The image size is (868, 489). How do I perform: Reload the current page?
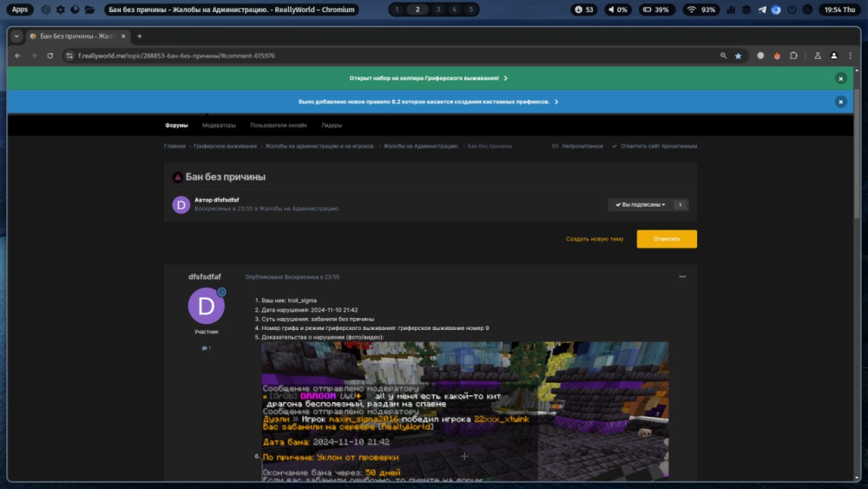pos(49,56)
